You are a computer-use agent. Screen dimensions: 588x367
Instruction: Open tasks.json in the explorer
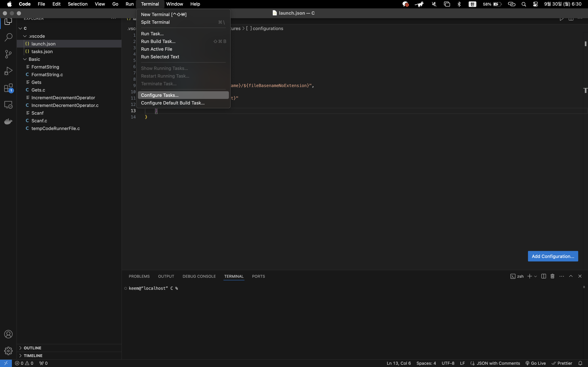coord(42,51)
